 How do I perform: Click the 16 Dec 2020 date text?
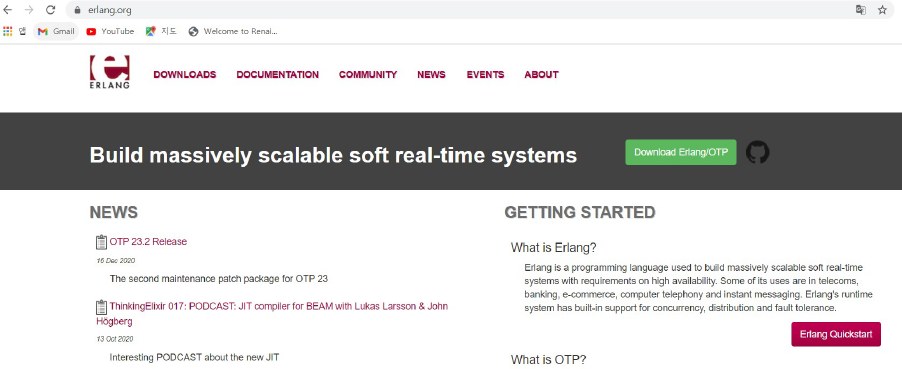click(116, 261)
